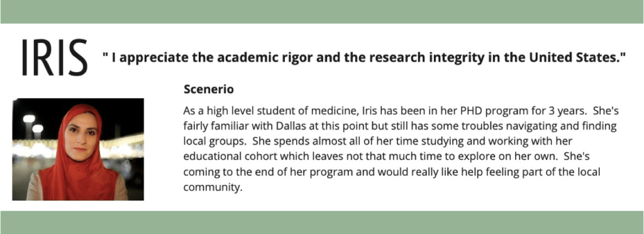Click 'for 3 years' in the first line
Screen dimensions: 644x234
pyautogui.click(x=542, y=111)
